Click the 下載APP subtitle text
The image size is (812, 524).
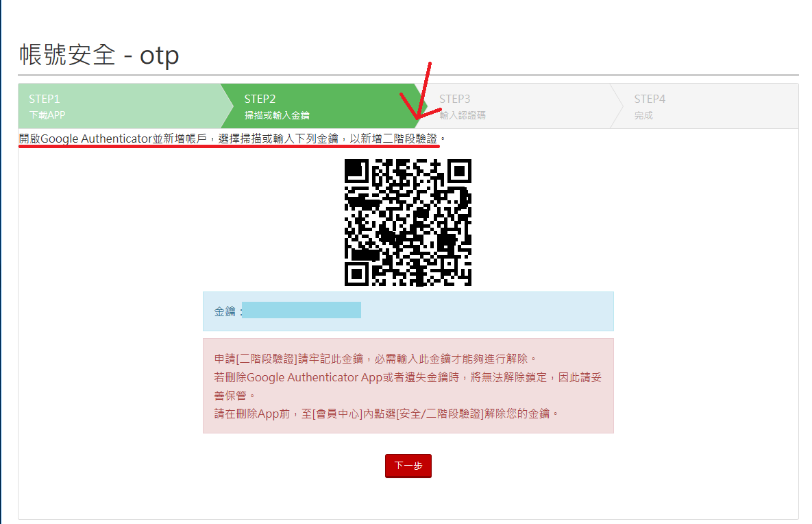coord(47,115)
